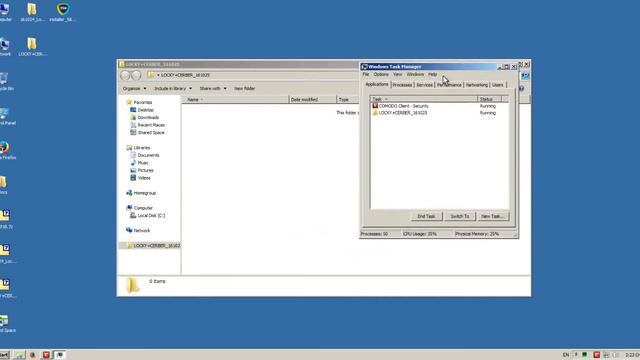The height and width of the screenshot is (360, 640).
Task: Sort Explorer by Date modified column
Action: pos(313,100)
